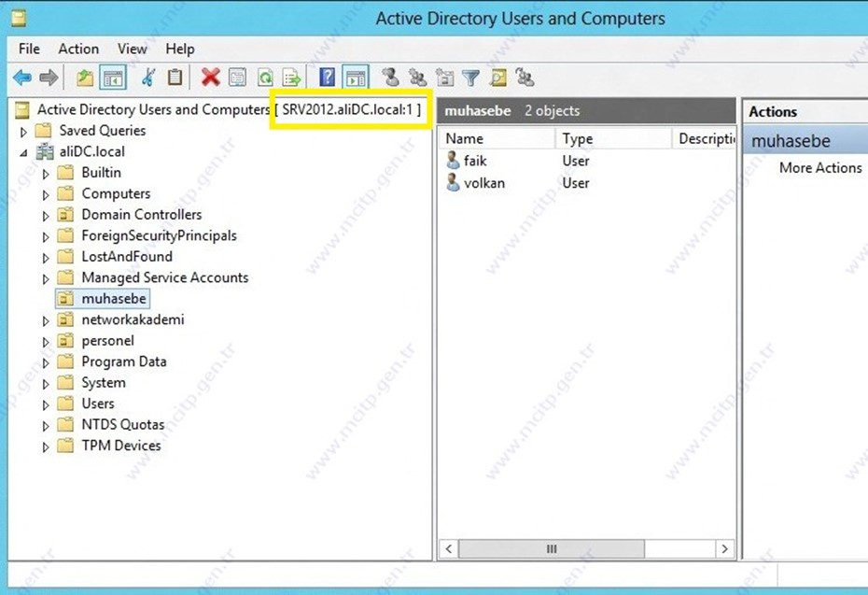
Task: Create a new user with toolbar icon
Action: click(391, 78)
